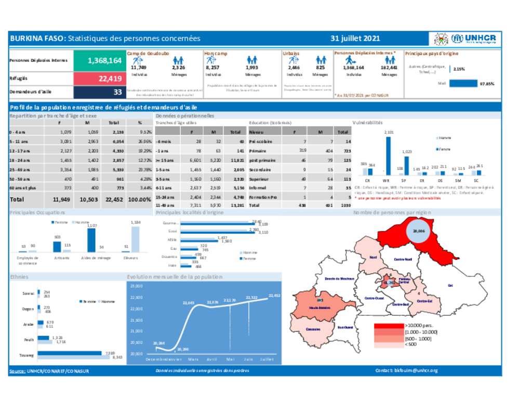Screen dimensions: 532x411
Task: Select the Centre-Est region on the map
Action: coord(424,301)
